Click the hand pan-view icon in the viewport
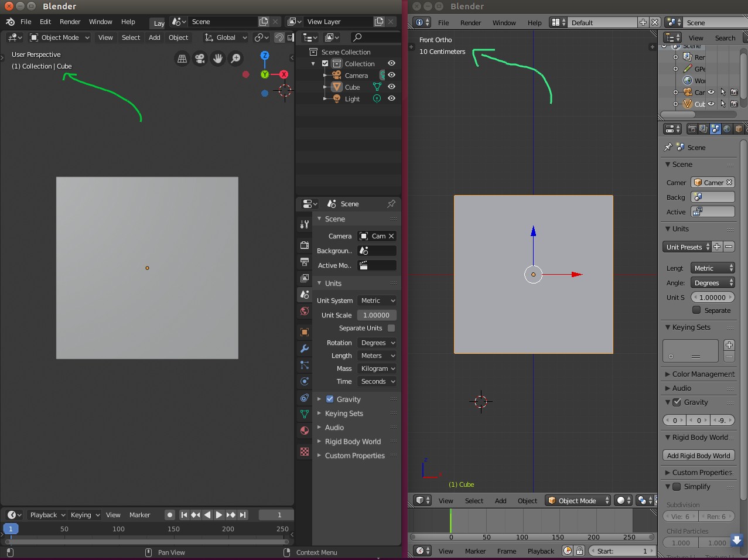This screenshot has width=748, height=560. click(218, 59)
